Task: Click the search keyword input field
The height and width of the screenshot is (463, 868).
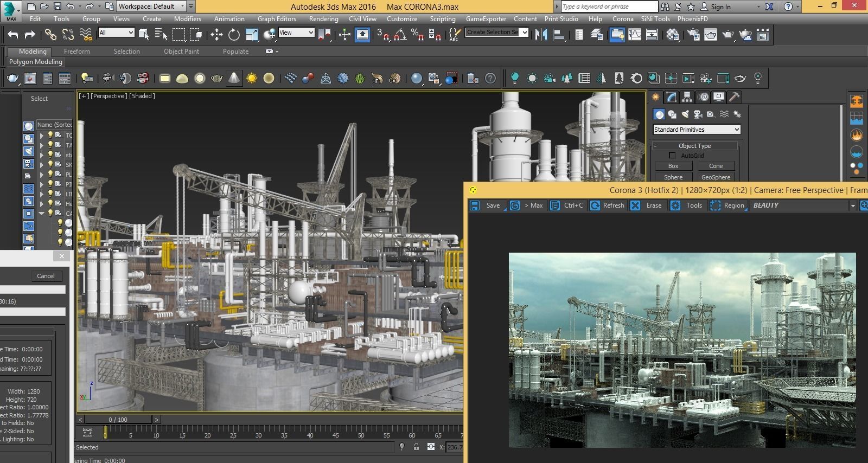Action: [x=609, y=7]
